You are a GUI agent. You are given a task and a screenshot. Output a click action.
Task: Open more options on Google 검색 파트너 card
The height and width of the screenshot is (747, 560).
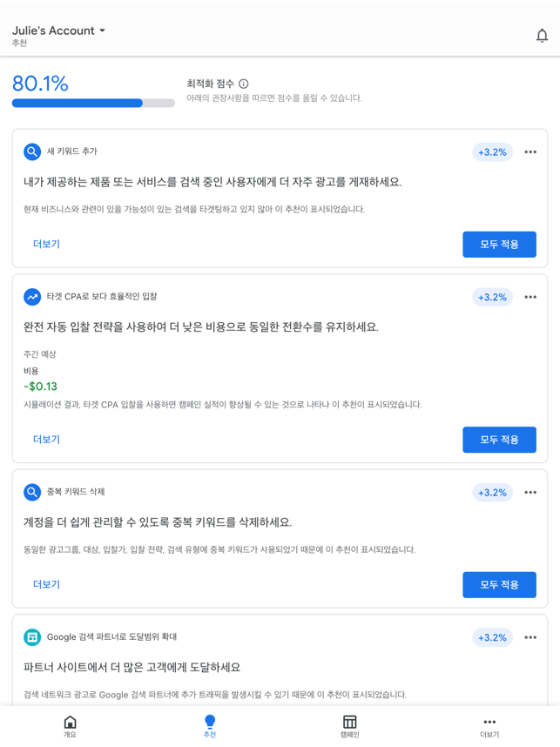[x=530, y=637]
